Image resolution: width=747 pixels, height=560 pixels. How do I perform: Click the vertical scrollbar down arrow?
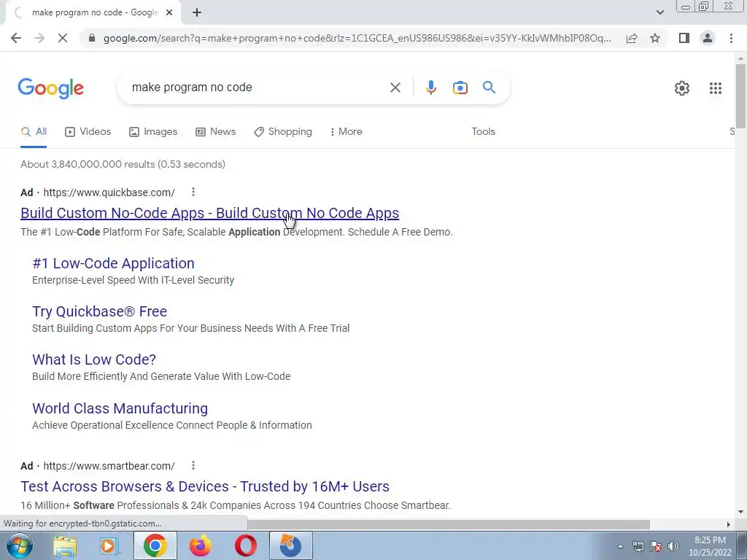pyautogui.click(x=740, y=513)
